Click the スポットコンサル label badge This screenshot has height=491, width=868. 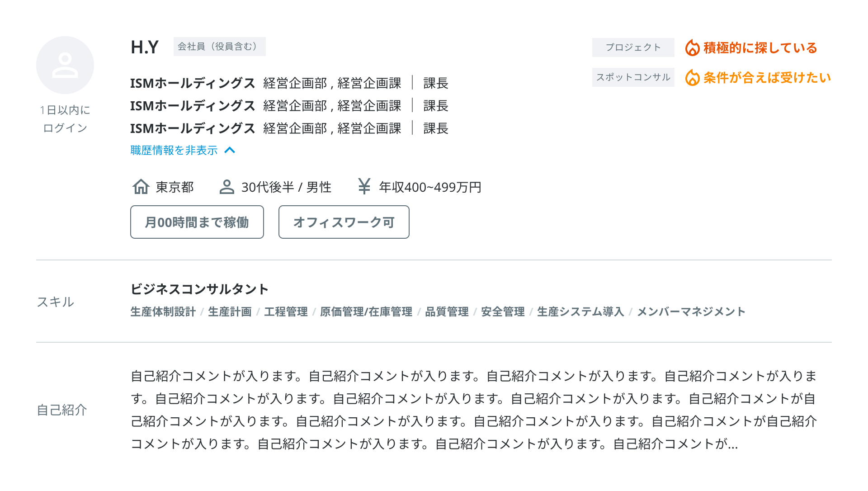click(633, 77)
